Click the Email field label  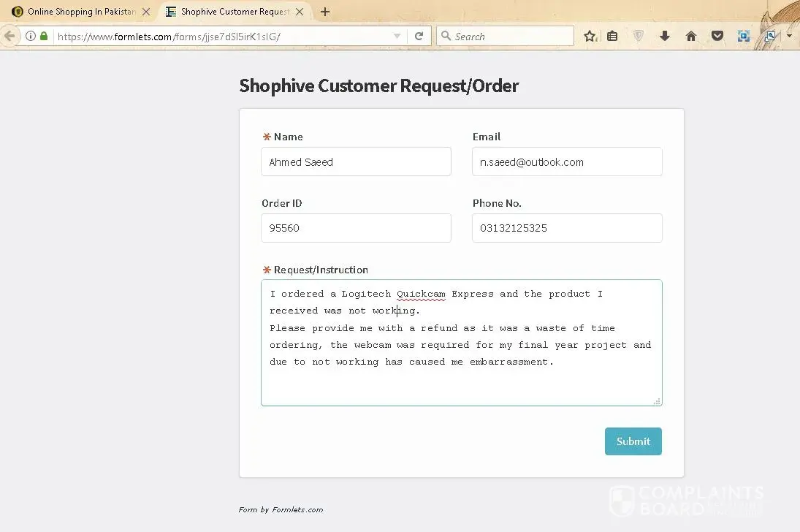click(487, 137)
